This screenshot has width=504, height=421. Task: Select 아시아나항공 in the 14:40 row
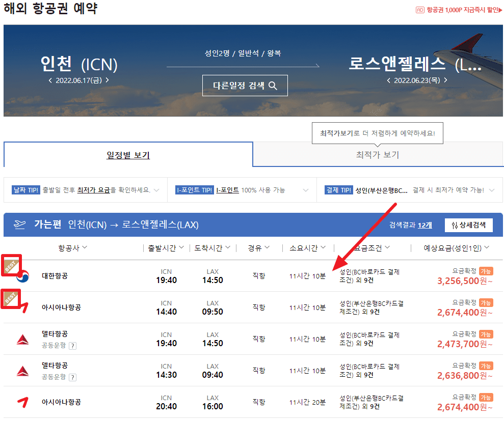pyautogui.click(x=61, y=307)
